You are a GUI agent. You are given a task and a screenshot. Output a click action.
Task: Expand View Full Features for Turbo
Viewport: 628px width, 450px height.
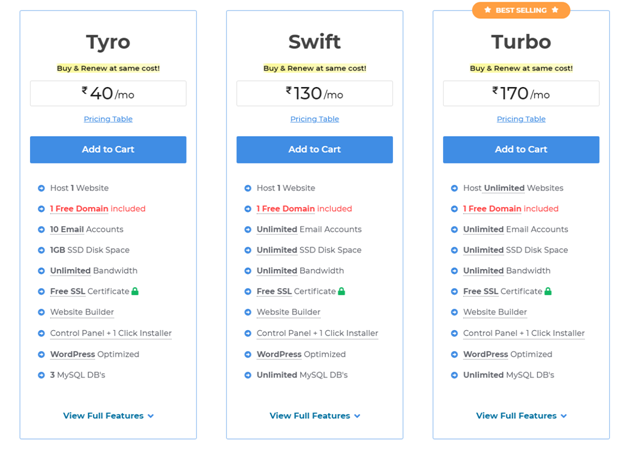tap(521, 416)
